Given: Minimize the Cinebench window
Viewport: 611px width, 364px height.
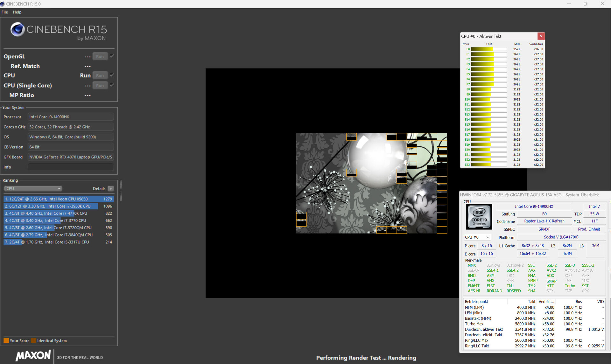Looking at the screenshot, I should (x=569, y=4).
